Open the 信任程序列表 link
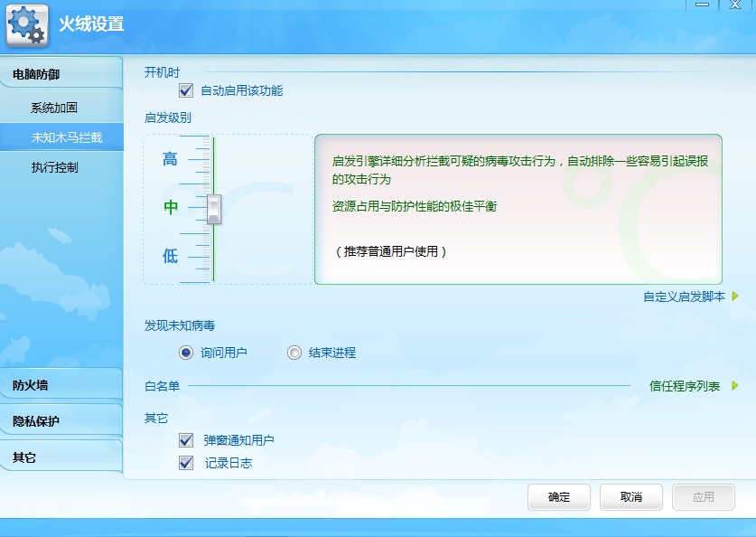 [685, 386]
